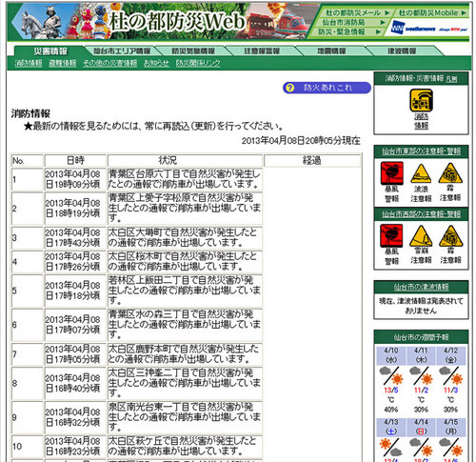Screen dimensions: 476x462
Task: Select row 10 status about 太白区萩ケ丘
Action: (x=186, y=446)
